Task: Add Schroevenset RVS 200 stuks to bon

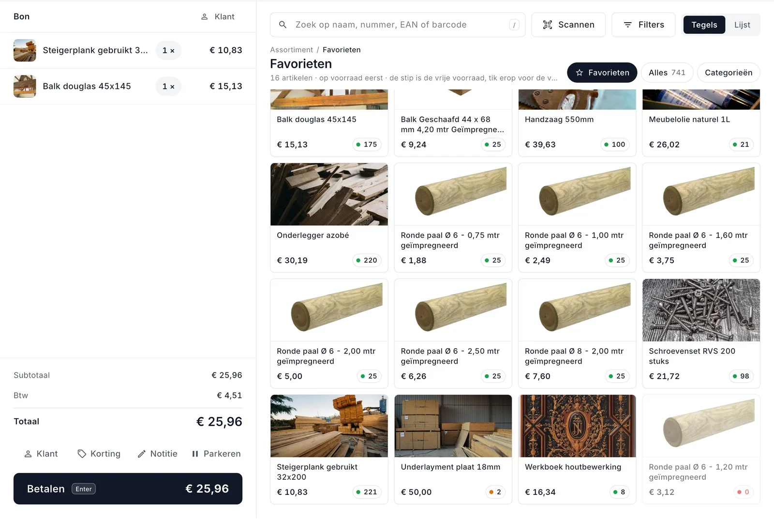Action: (x=701, y=333)
